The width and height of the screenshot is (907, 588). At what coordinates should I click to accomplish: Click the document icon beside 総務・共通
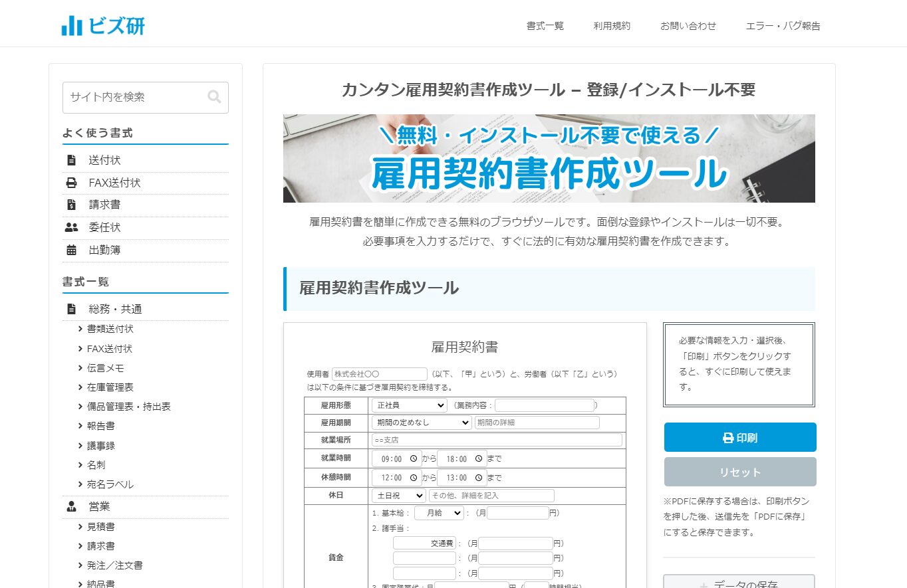[71, 309]
